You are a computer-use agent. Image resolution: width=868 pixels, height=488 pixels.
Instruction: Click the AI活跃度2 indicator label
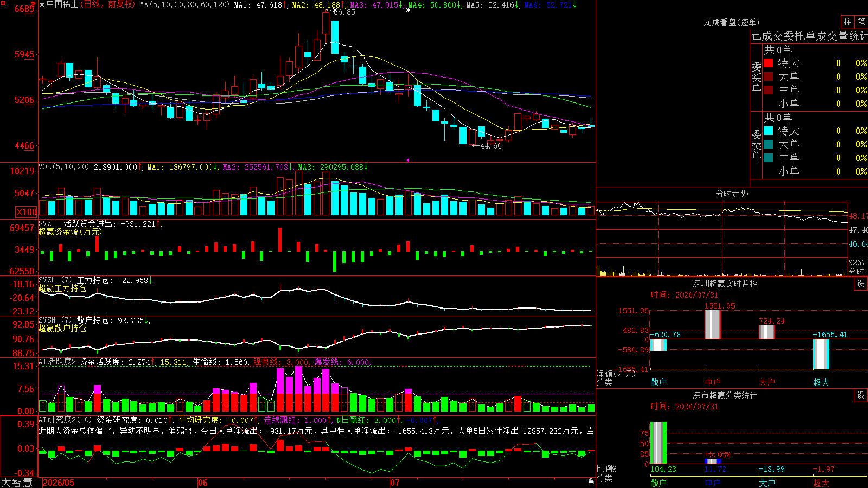point(57,362)
